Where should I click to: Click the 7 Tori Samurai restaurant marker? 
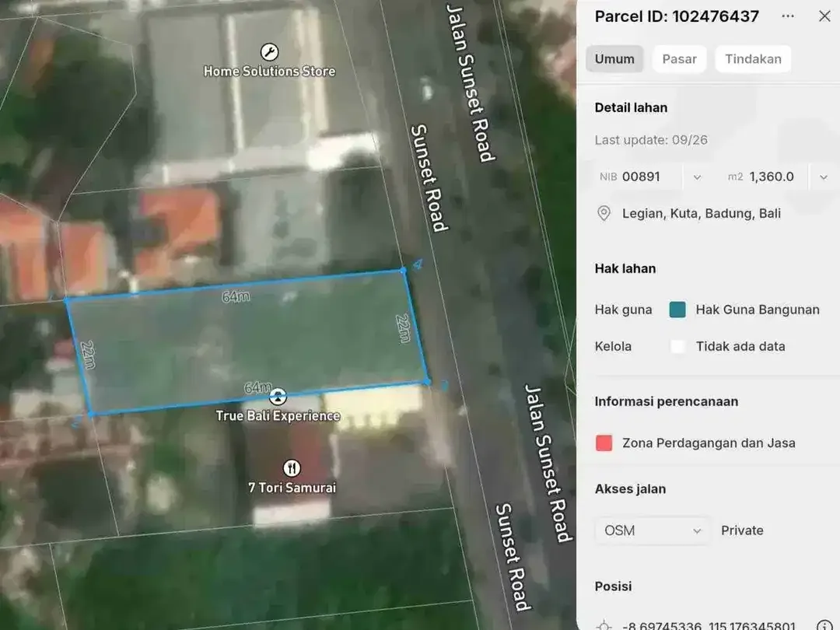(x=292, y=468)
